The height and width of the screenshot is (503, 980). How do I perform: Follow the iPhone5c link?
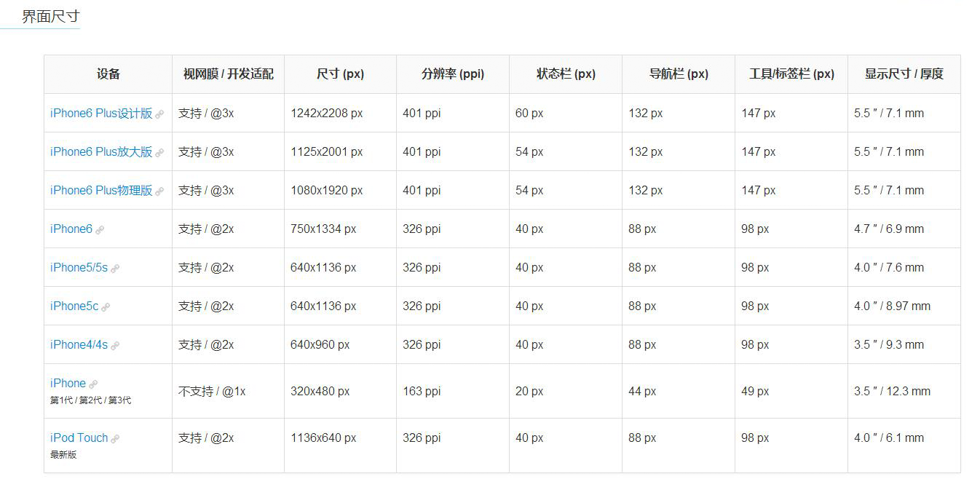tap(74, 306)
